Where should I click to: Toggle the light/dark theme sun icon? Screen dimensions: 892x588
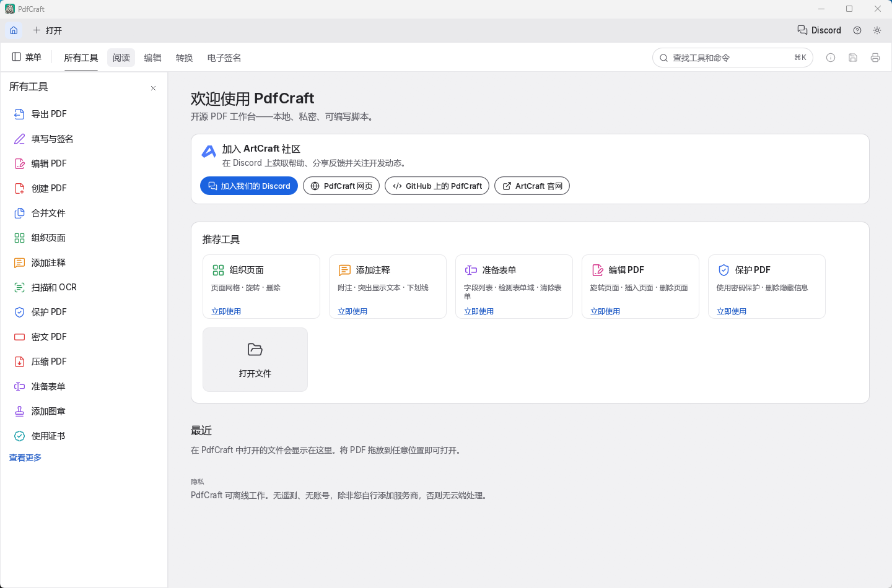tap(877, 30)
